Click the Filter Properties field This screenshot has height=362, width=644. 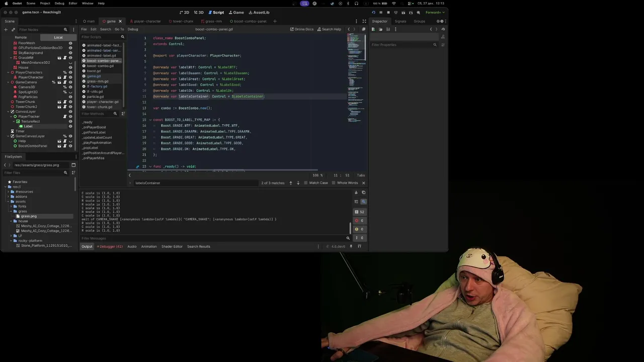(x=404, y=45)
